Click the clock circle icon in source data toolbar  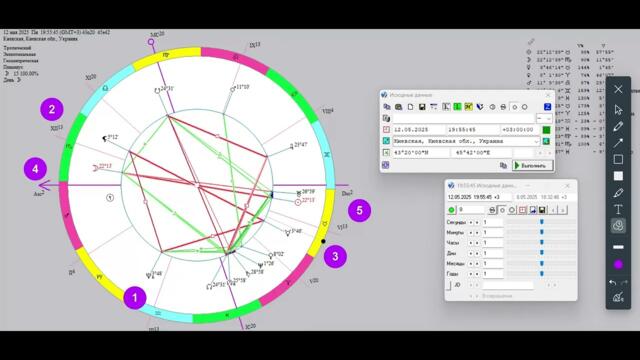coord(492,107)
